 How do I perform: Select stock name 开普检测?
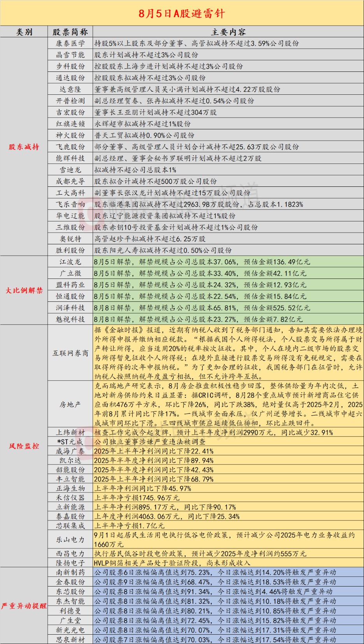point(70,101)
